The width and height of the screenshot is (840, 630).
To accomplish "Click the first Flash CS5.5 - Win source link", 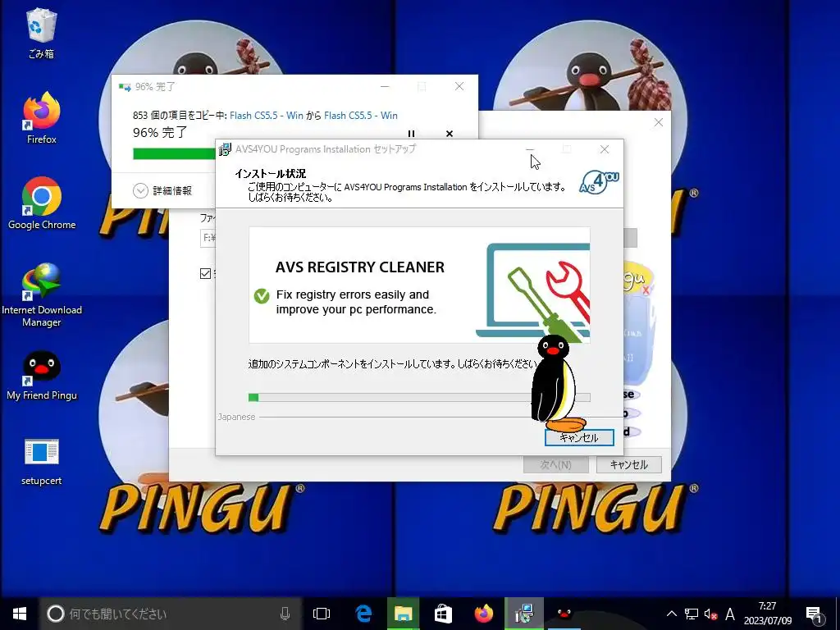I will [267, 115].
